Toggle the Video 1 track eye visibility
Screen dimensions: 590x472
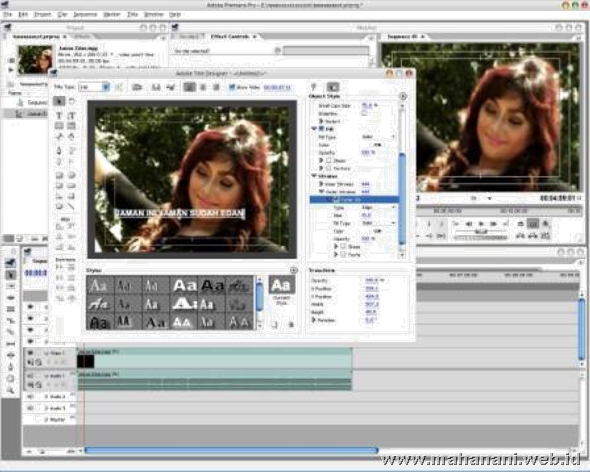30,353
